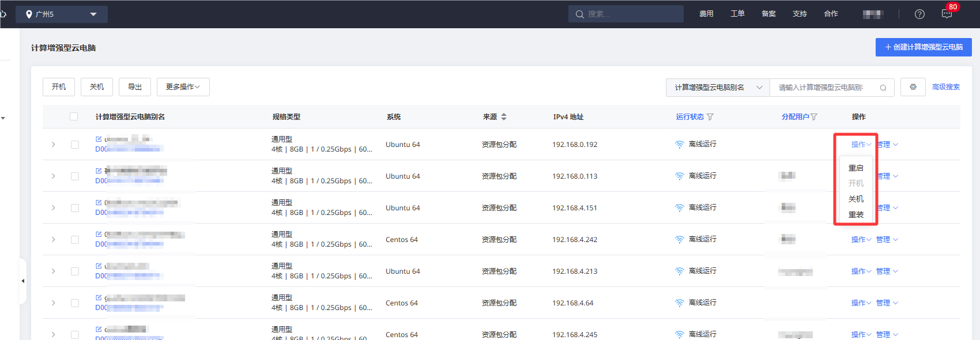
Task: Click the 来源 column sort arrows
Action: point(504,117)
